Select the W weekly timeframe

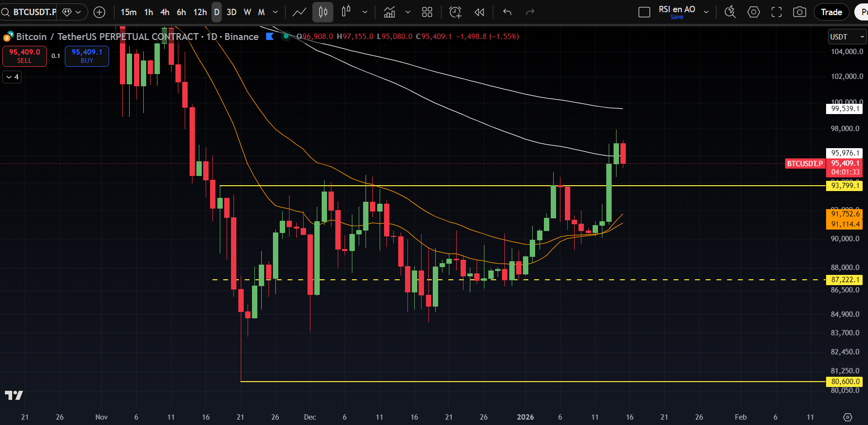(247, 12)
